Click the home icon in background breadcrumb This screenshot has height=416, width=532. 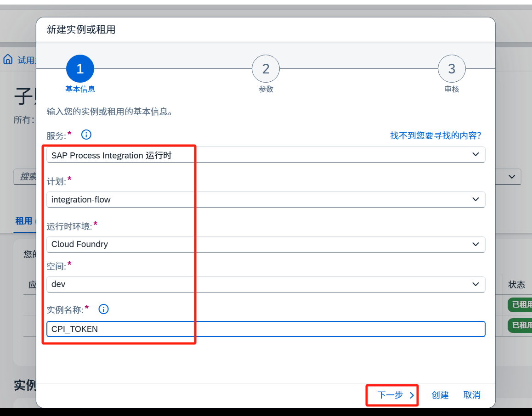[x=8, y=59]
